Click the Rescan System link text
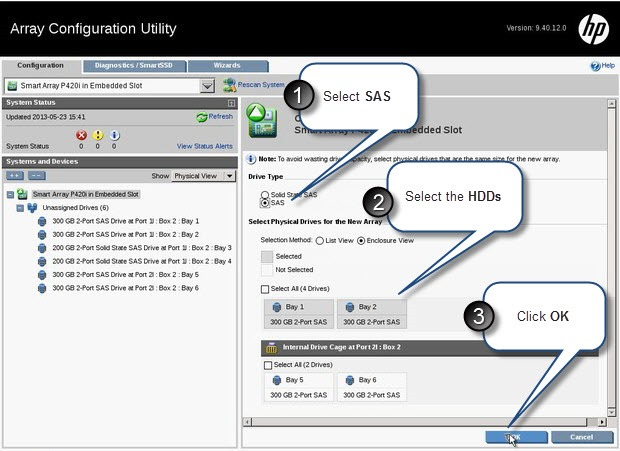Screen dimensions: 620x451 pyautogui.click(x=261, y=85)
